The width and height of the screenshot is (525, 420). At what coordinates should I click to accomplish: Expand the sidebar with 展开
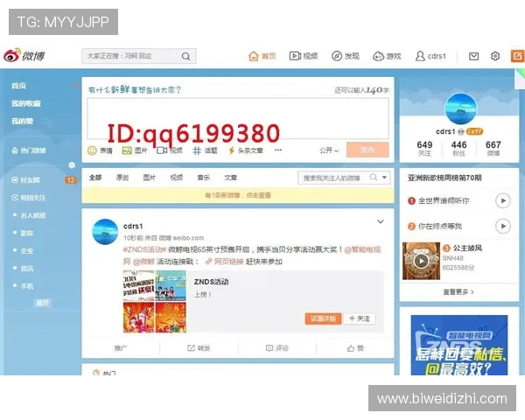pos(43,303)
